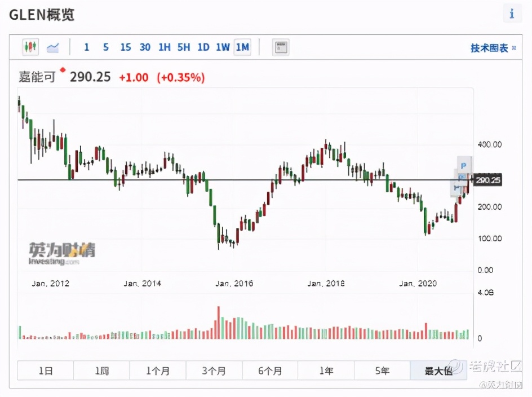
Task: Open the 技术图表 link
Action: point(493,48)
